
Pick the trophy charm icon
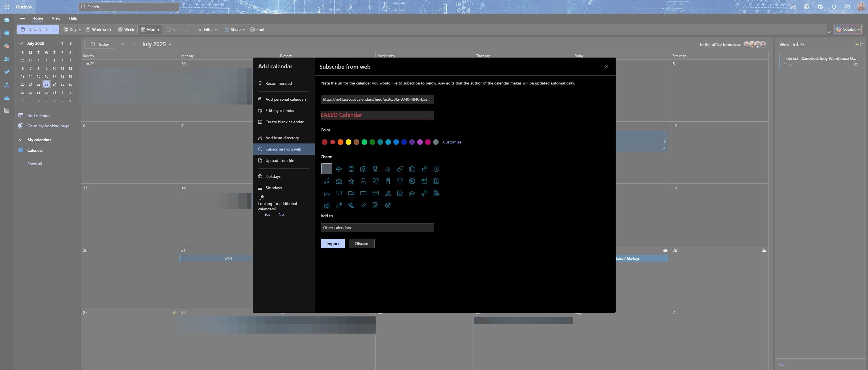[x=375, y=169]
